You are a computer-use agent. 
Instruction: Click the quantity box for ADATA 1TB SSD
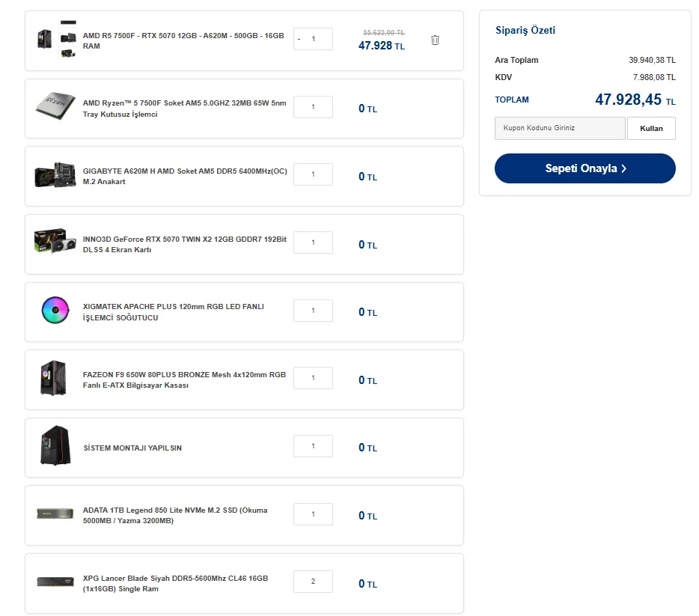click(x=313, y=514)
